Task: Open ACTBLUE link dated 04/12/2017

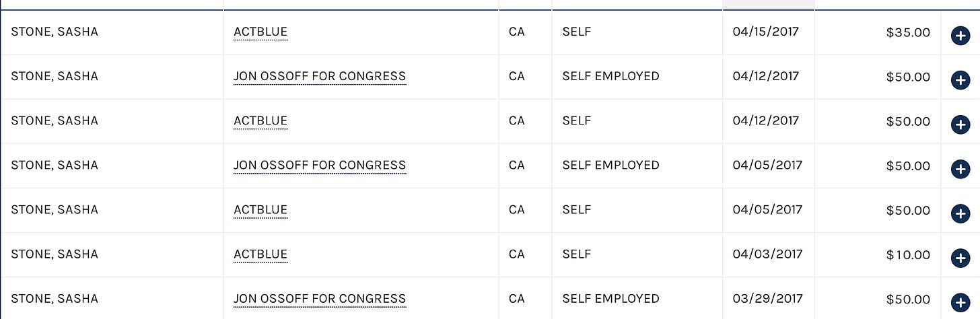Action: 260,121
